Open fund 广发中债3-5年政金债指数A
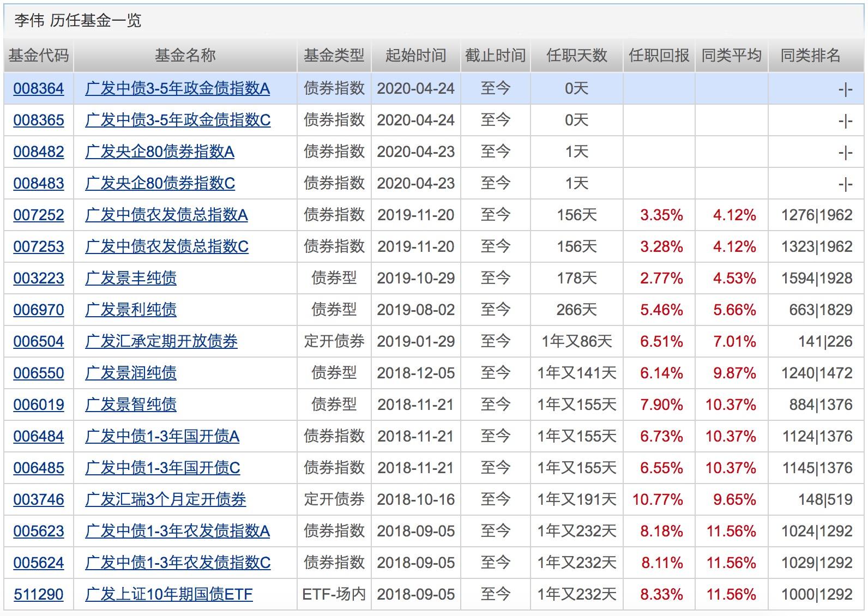The height and width of the screenshot is (616, 868). (x=178, y=88)
